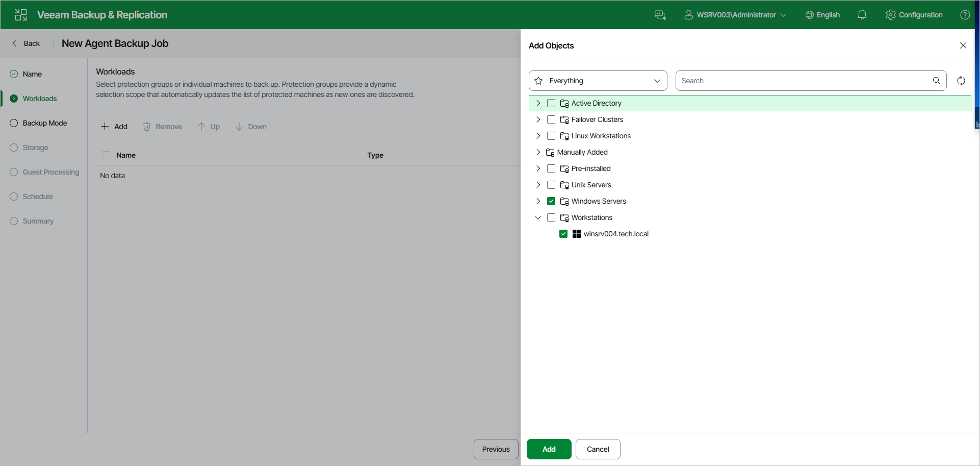Click the Configuration gear icon
Viewport: 980px width, 466px height.
coord(891,15)
